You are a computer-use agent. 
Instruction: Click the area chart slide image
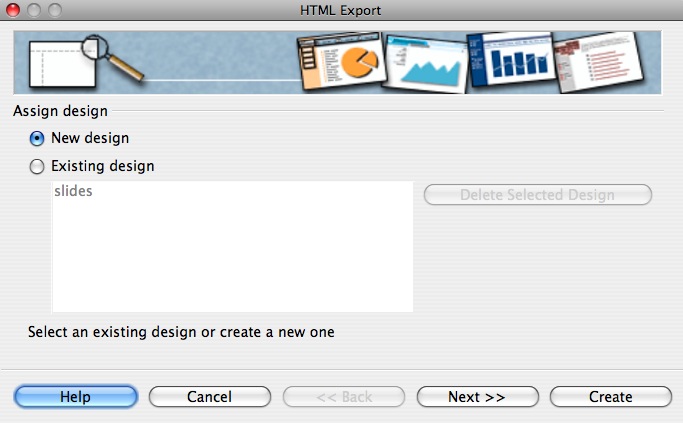(x=424, y=62)
